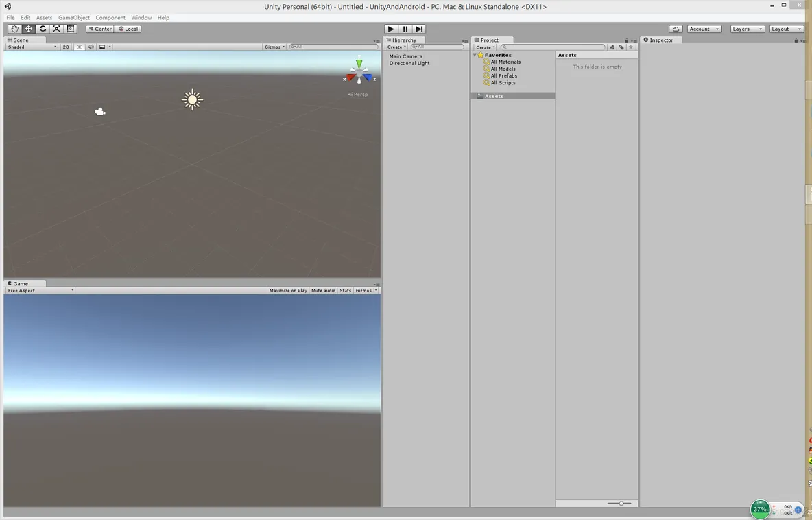Open the Scene view Gizmos dropdown
The height and width of the screenshot is (520, 812).
(274, 47)
